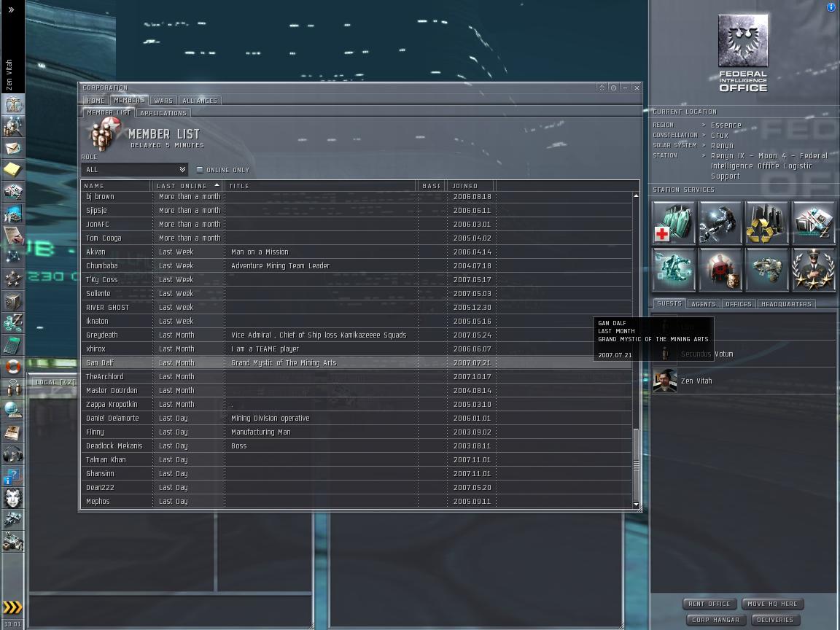Open the help lifebuoy icon

pos(13,367)
